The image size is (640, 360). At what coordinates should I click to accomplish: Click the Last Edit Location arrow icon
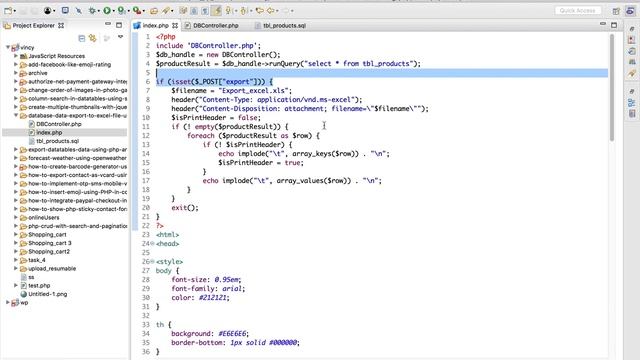click(259, 11)
